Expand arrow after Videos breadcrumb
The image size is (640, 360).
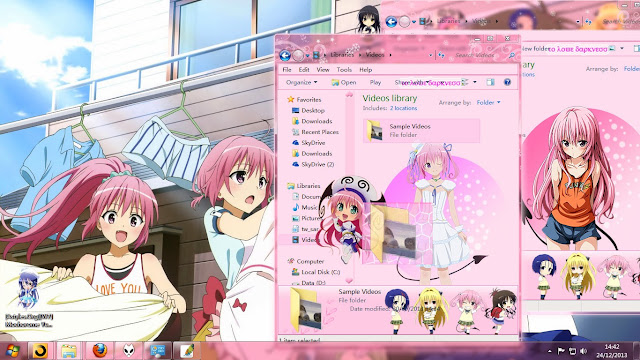tap(391, 55)
